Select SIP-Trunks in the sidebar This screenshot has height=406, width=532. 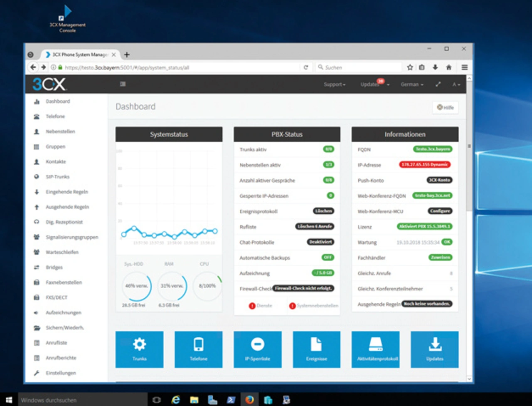[57, 177]
